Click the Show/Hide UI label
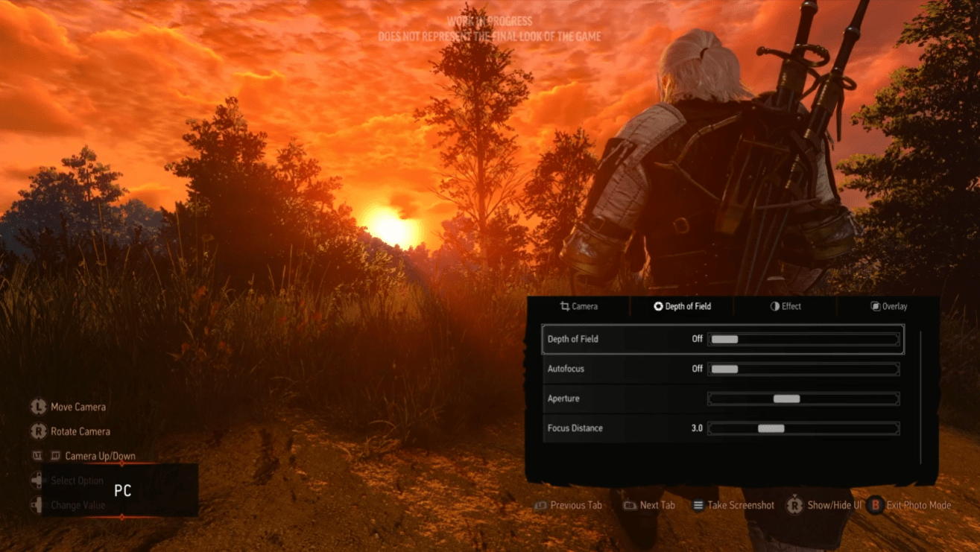980x552 pixels. coord(835,505)
